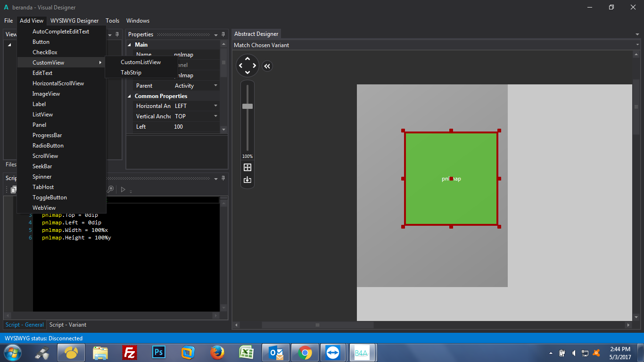
Task: Choose CustomListView from the CustomView submenu
Action: pos(140,62)
